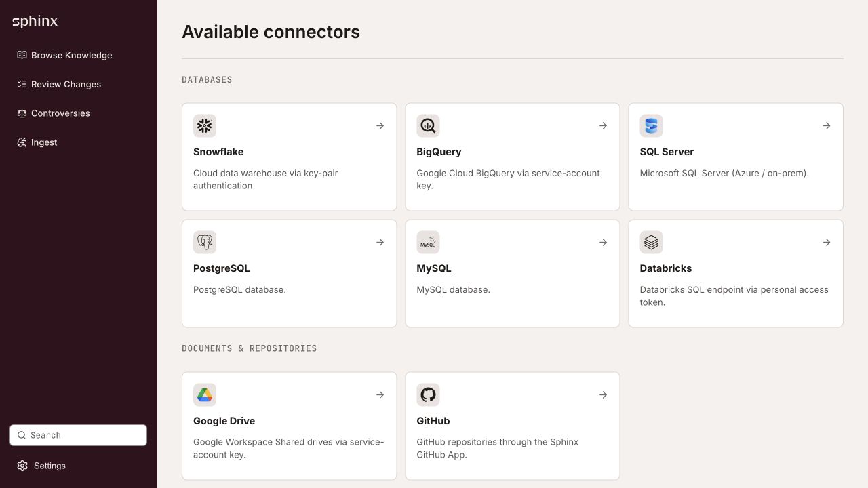
Task: Click the arrow on MySQL card
Action: point(603,242)
